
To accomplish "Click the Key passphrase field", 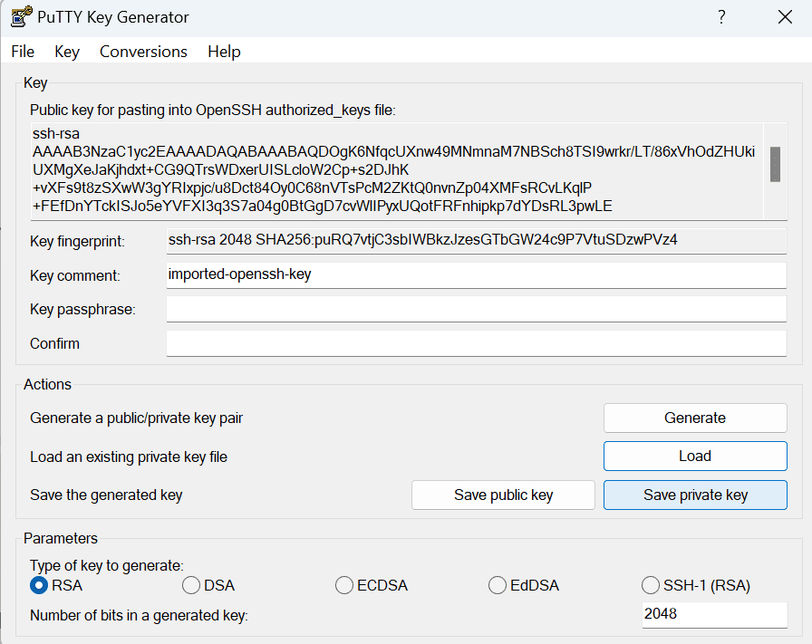I will click(476, 309).
